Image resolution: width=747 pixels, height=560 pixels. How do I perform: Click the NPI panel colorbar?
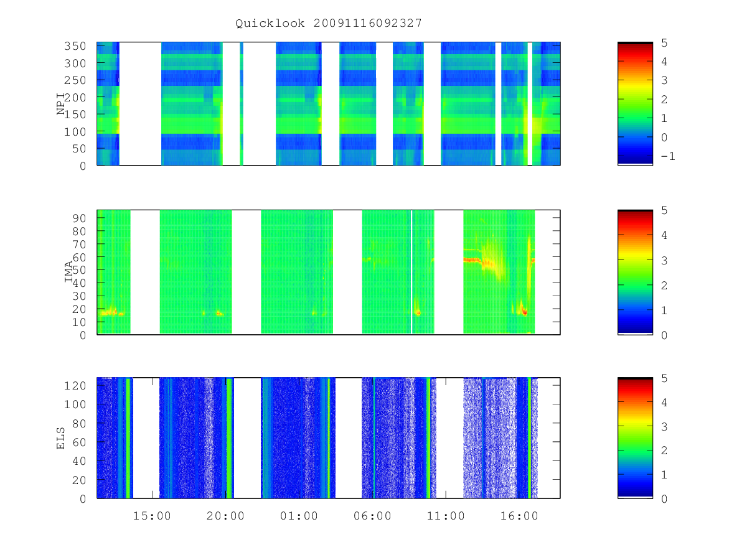(x=635, y=104)
